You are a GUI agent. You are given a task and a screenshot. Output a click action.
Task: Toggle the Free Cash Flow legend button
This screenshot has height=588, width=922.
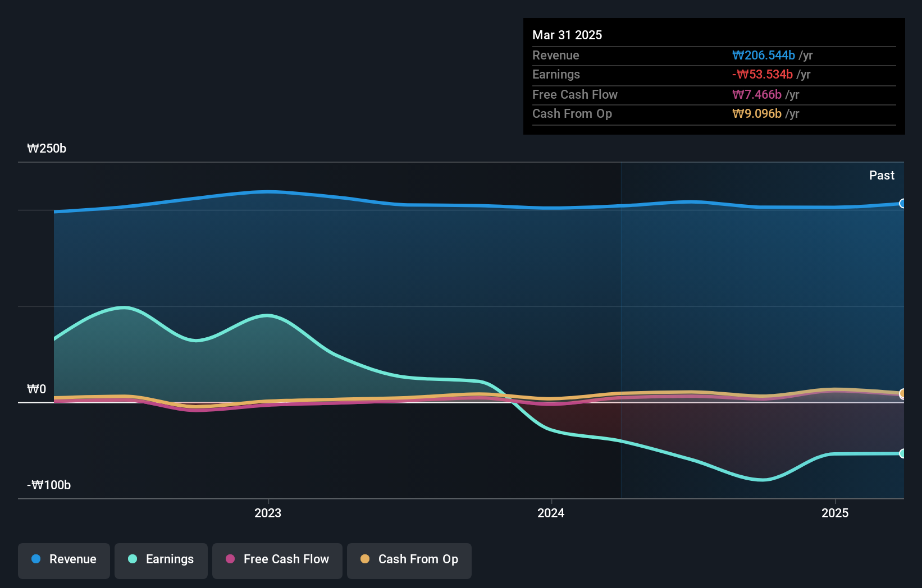(x=277, y=561)
